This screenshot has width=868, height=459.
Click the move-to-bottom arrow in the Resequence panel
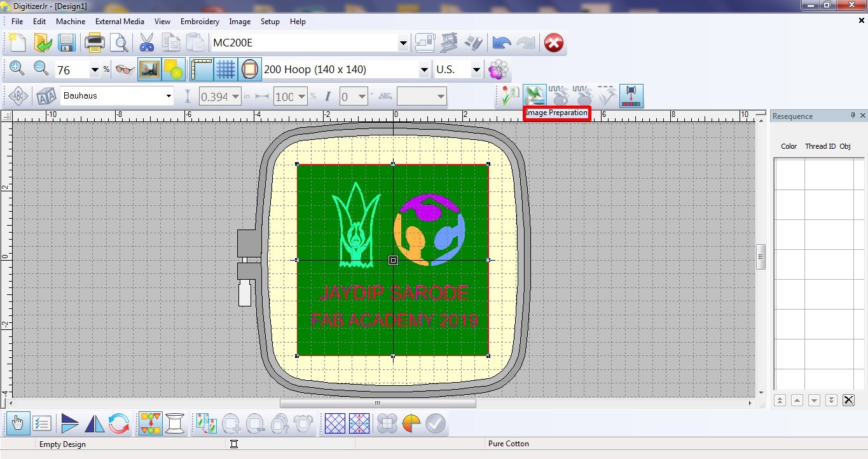point(831,400)
